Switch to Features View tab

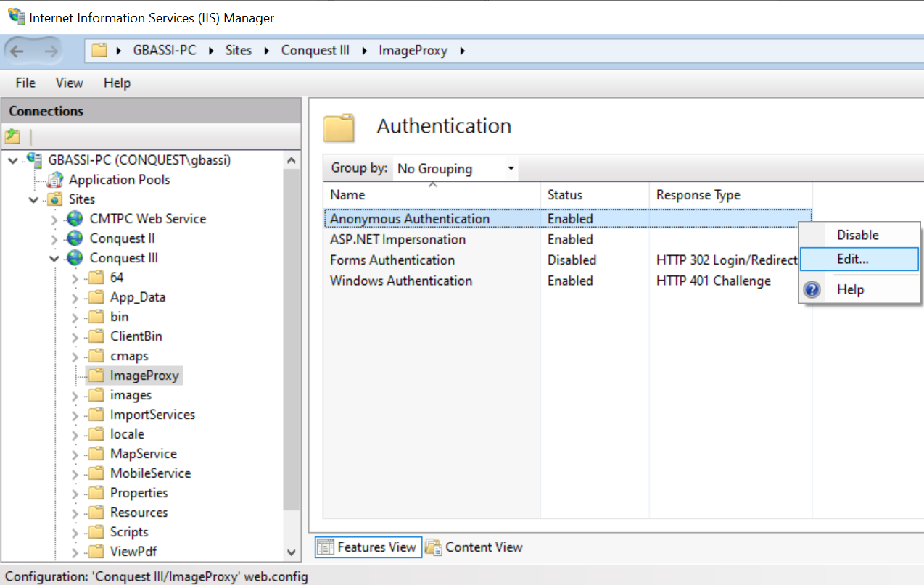[367, 547]
